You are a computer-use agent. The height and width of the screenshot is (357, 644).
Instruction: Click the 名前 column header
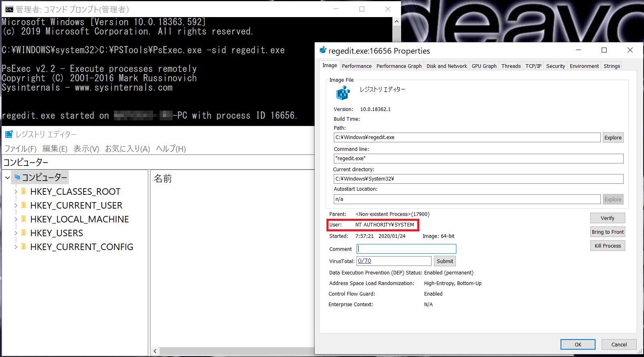click(x=163, y=178)
